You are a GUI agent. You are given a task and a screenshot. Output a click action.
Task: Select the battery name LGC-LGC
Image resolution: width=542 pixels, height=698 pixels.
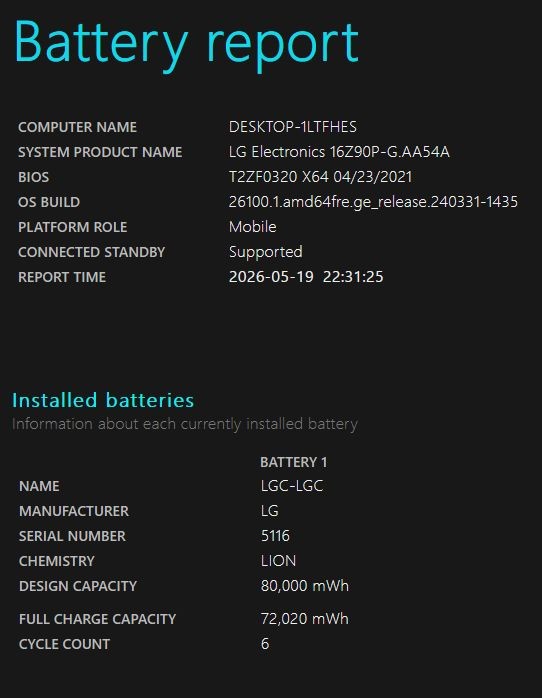[x=292, y=486]
